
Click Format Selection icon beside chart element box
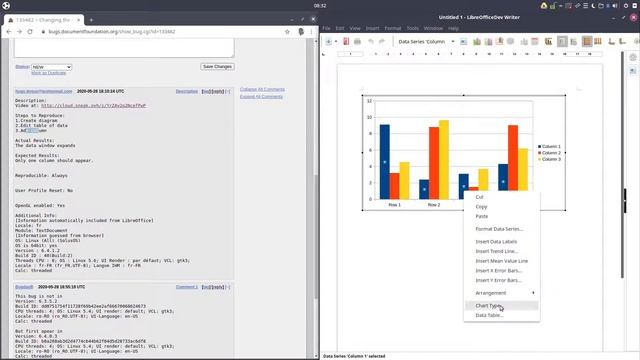click(x=463, y=41)
